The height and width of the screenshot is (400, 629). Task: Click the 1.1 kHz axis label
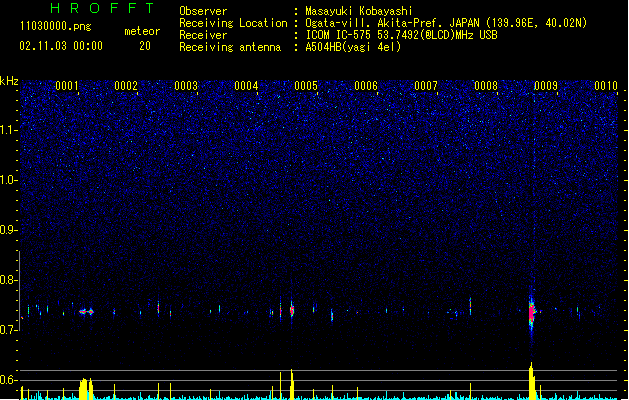point(9,130)
